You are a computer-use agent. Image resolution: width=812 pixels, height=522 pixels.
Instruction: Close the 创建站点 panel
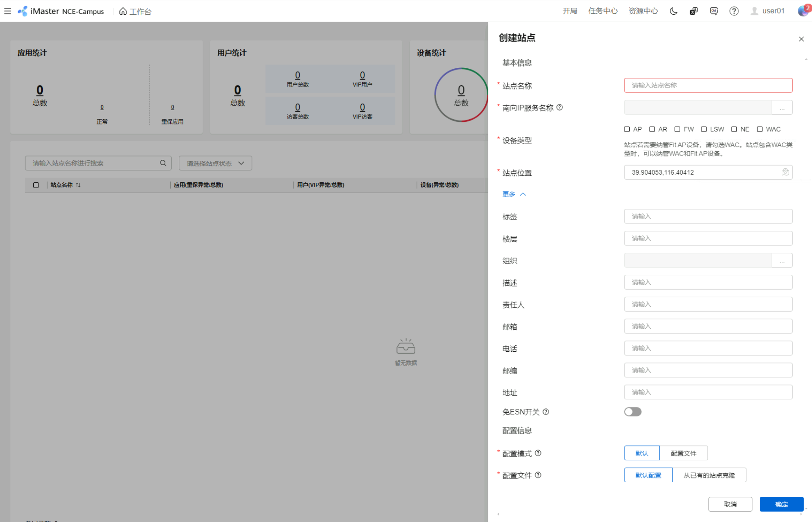coord(801,39)
